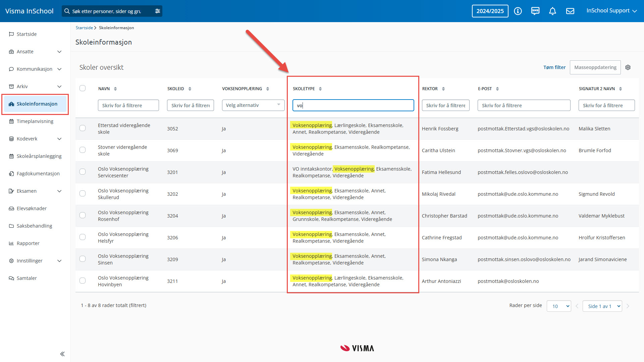Focus the REKTOR filter input
This screenshot has height=362, width=644.
click(446, 105)
